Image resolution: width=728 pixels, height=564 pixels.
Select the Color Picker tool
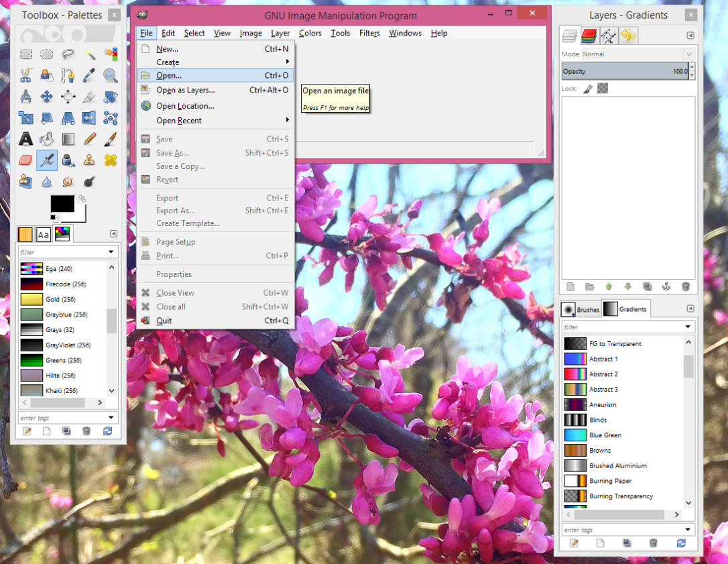pyautogui.click(x=90, y=76)
